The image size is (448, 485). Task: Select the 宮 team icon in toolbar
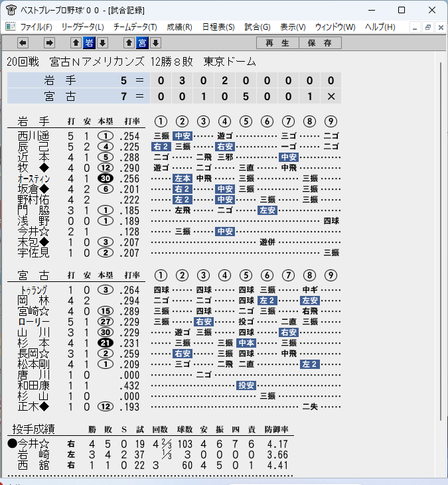click(x=142, y=42)
